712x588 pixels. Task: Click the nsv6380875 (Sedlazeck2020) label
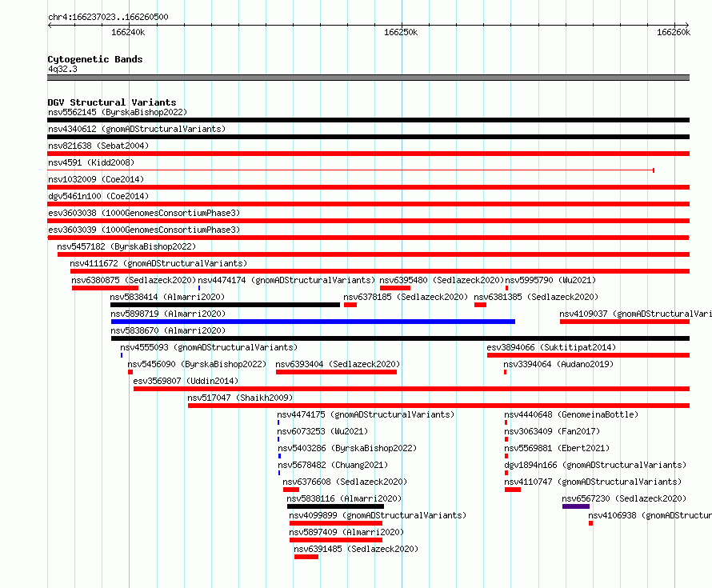134,280
